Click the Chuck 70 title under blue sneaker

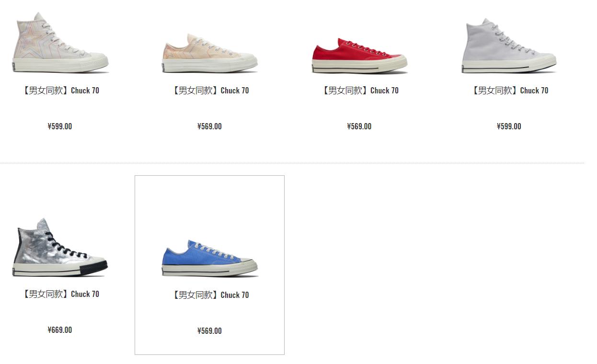[210, 295]
